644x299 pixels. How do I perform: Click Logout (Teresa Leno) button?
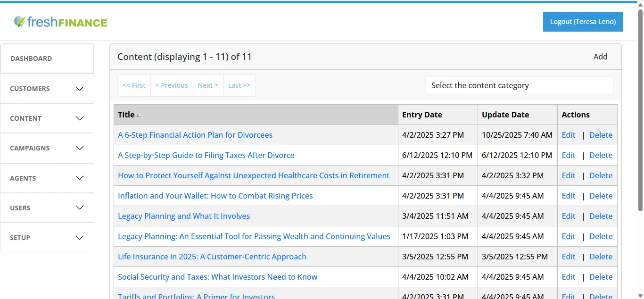(x=583, y=22)
